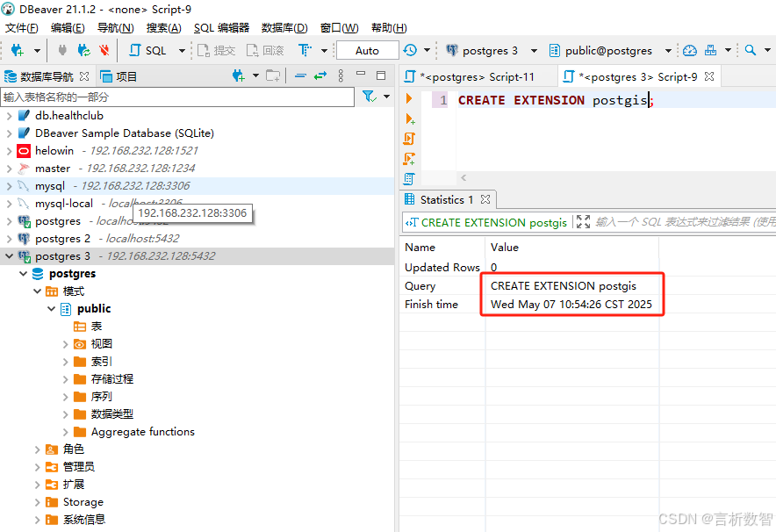
Task: Click the SQL filter expression input field
Action: [x=685, y=222]
